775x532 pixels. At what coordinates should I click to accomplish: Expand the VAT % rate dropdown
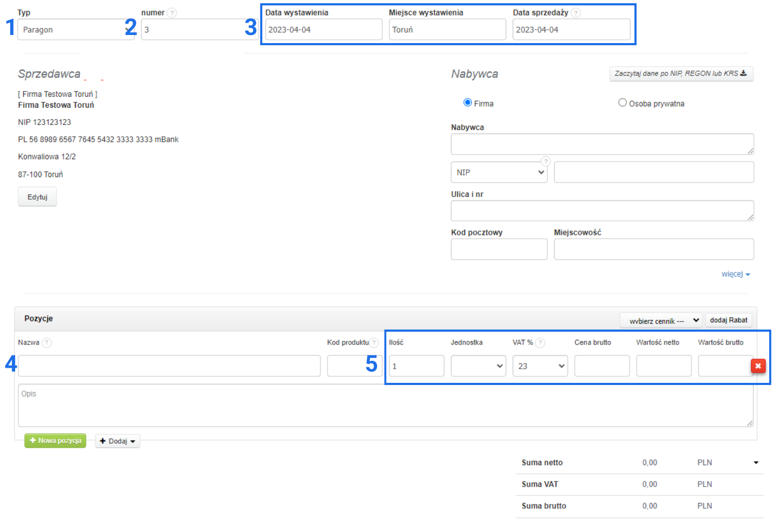540,366
